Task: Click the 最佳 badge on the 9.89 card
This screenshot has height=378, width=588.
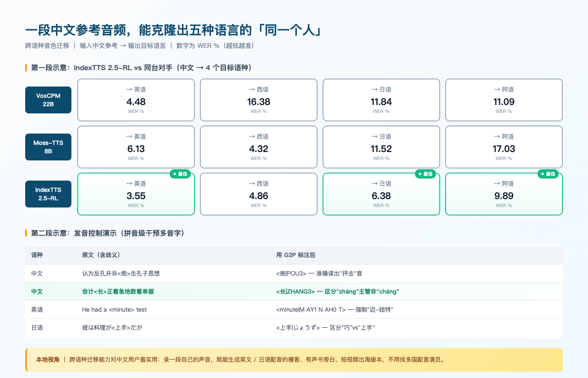Action: click(x=548, y=174)
